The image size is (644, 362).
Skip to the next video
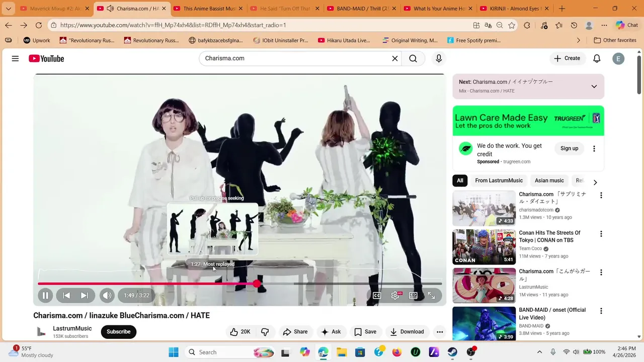point(85,296)
